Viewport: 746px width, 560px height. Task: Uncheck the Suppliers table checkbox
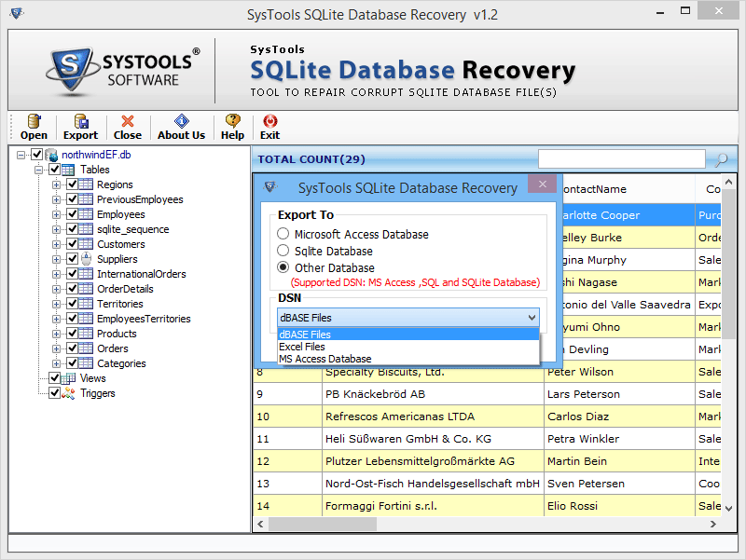[x=73, y=259]
